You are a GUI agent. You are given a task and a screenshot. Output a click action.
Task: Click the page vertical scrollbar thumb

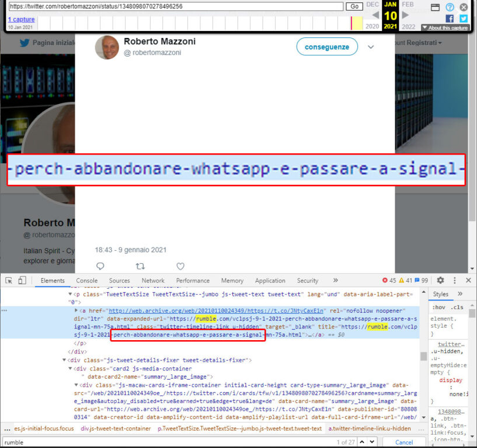pyautogui.click(x=472, y=128)
